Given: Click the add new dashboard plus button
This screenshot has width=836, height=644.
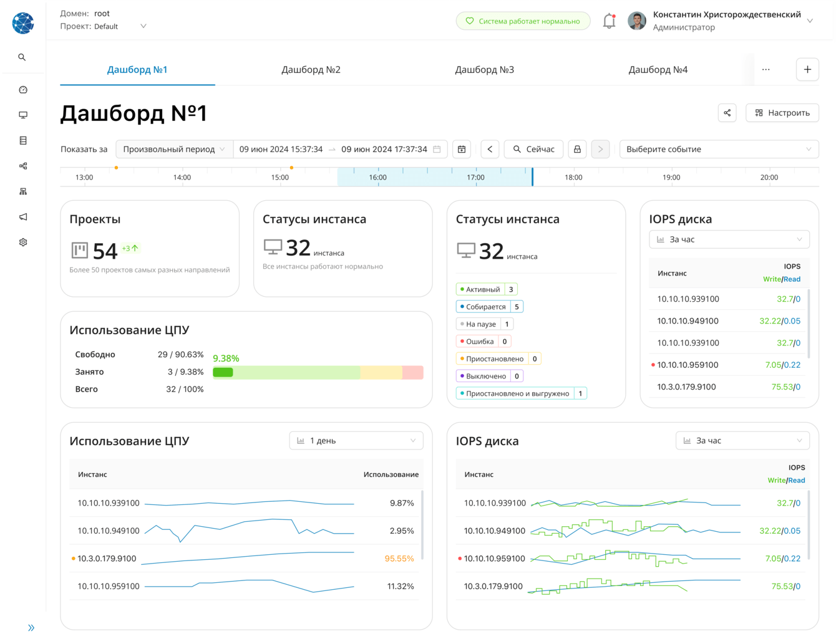Looking at the screenshot, I should click(807, 70).
